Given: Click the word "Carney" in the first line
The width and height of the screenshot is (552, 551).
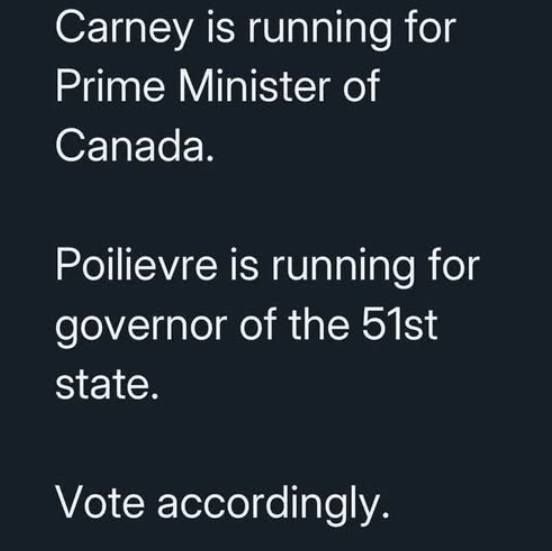Looking at the screenshot, I should click(124, 30).
